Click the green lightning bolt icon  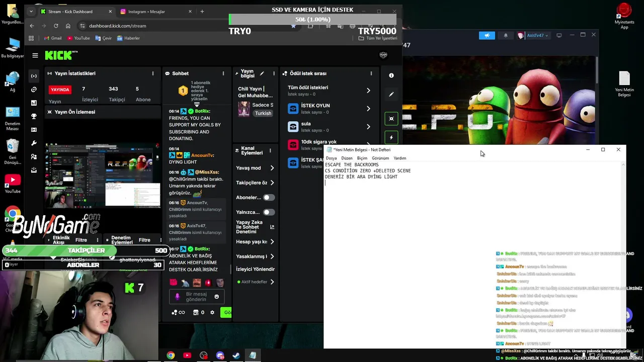391,137
